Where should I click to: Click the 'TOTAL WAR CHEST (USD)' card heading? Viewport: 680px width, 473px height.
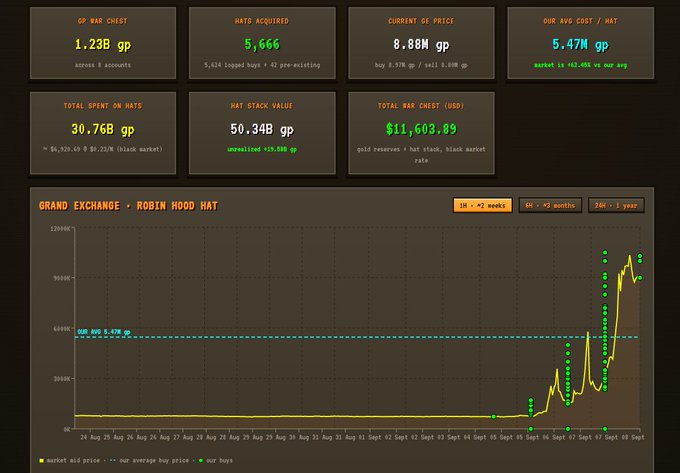(x=421, y=106)
